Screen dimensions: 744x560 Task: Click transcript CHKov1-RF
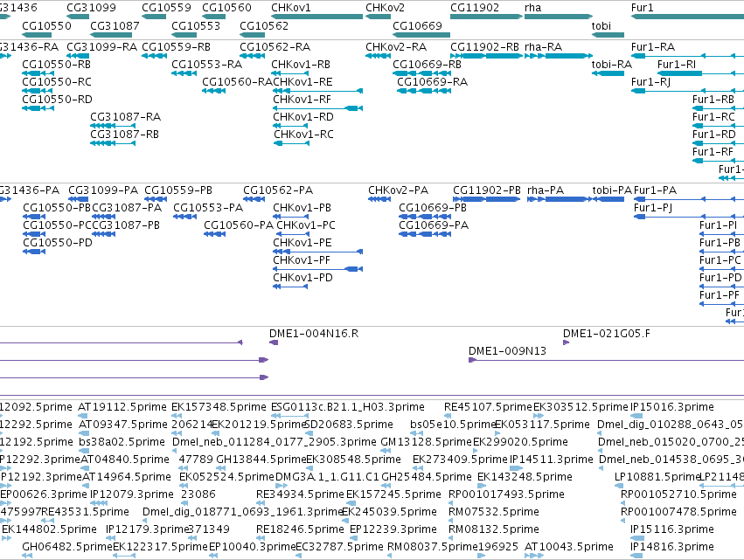point(302,100)
